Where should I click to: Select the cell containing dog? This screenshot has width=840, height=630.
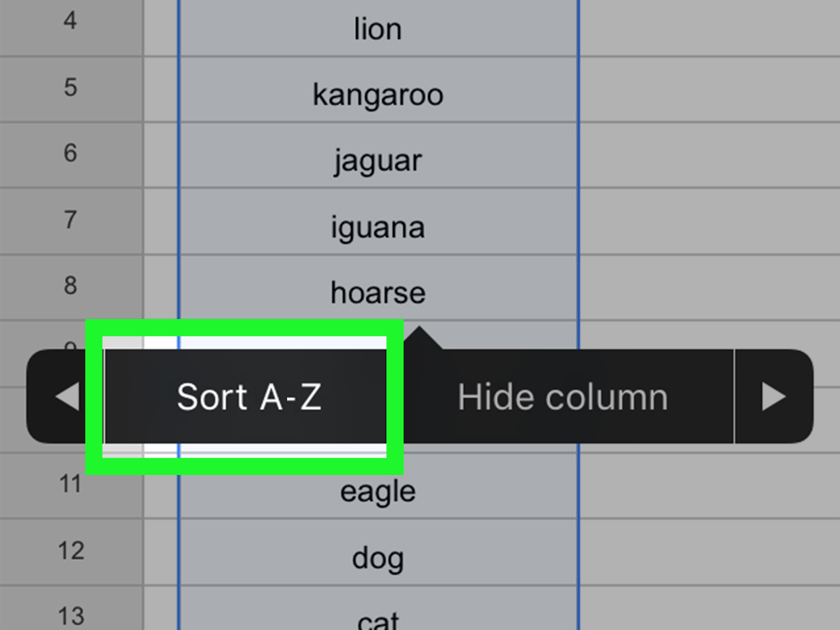pyautogui.click(x=377, y=557)
